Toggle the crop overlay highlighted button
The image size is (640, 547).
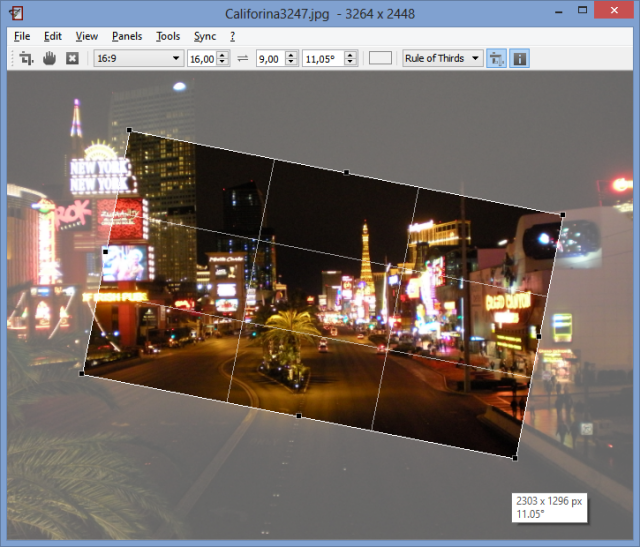point(497,58)
